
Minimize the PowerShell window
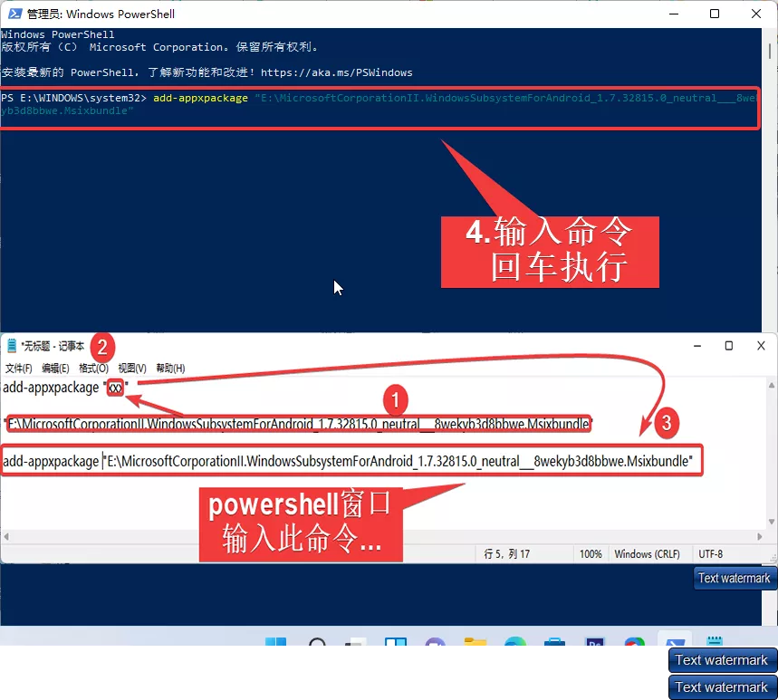674,14
